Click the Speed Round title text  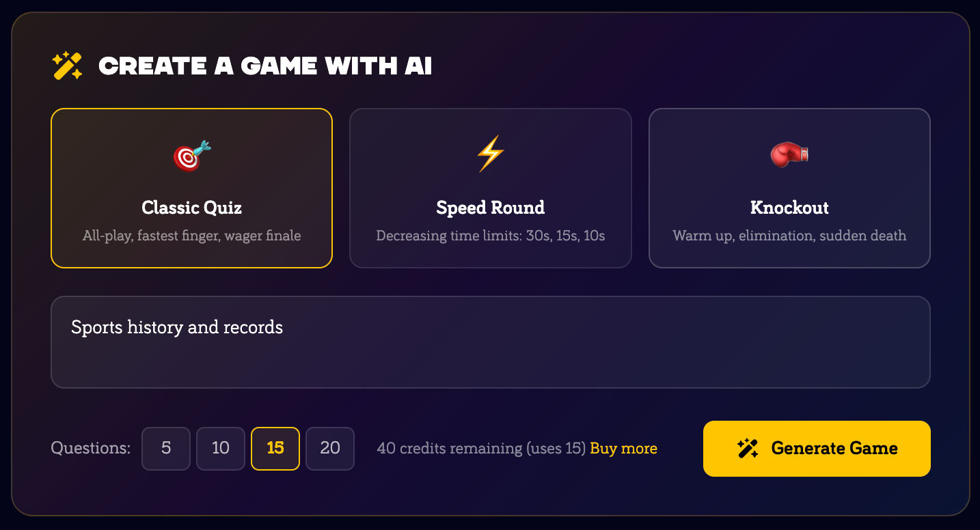490,208
